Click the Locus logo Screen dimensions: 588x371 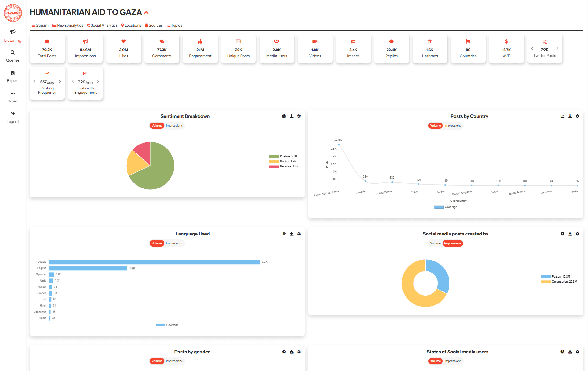click(13, 13)
